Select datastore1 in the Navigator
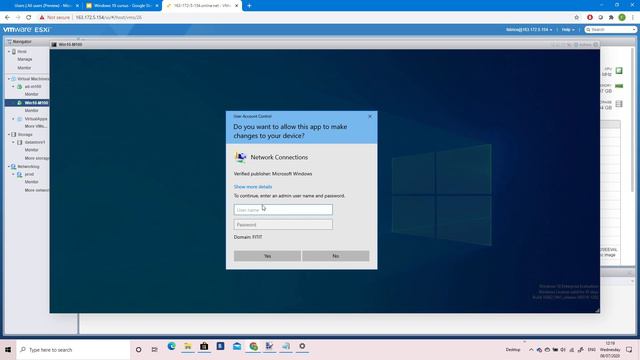Image resolution: width=640 pixels, height=360 pixels. click(35, 142)
